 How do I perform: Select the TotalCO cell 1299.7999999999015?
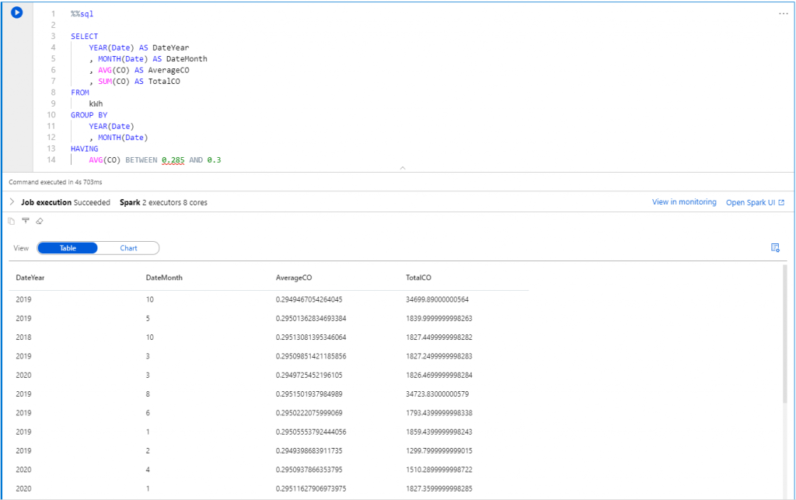tap(439, 451)
